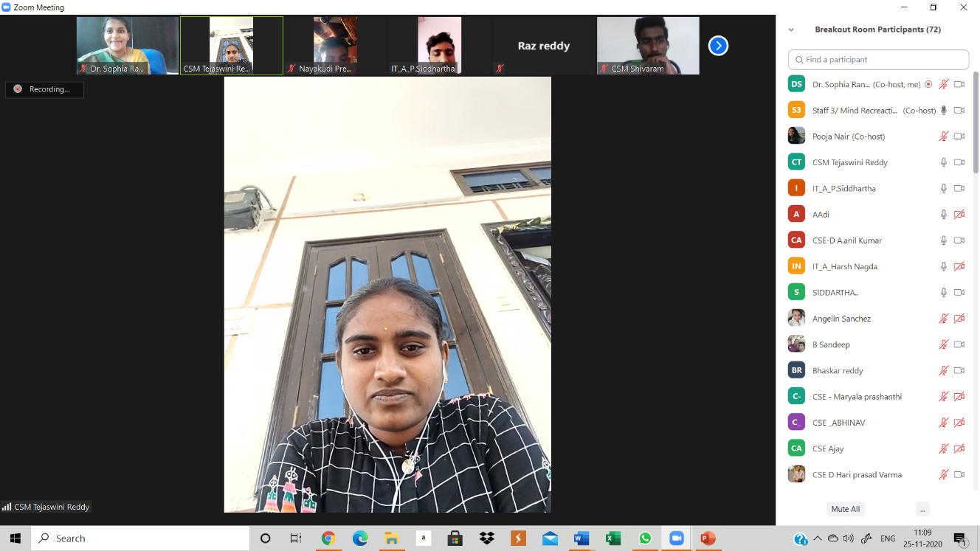
Task: Open WhatsApp from the taskbar
Action: click(x=645, y=538)
